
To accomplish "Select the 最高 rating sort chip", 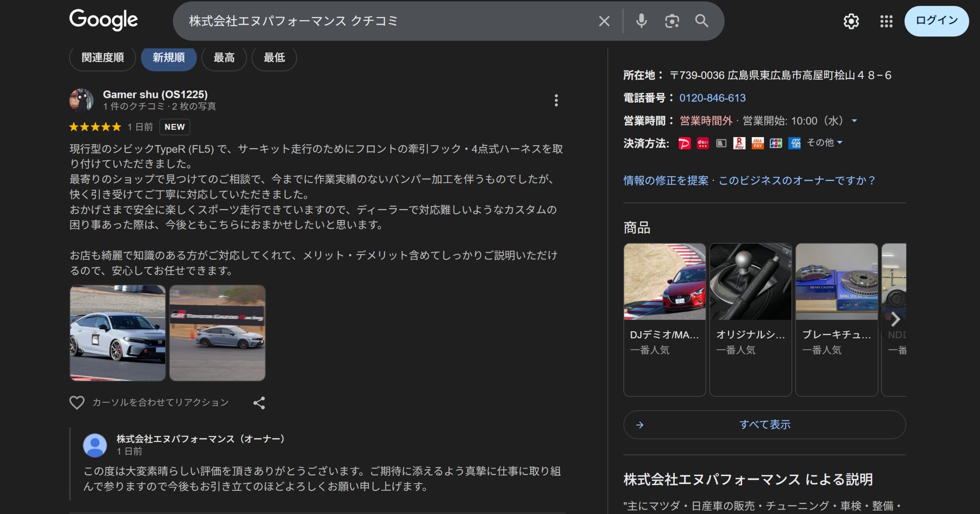I will point(224,58).
